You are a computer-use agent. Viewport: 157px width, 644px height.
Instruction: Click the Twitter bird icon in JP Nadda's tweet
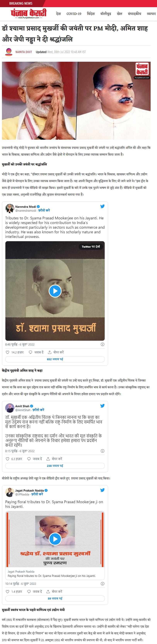click(x=102, y=490)
